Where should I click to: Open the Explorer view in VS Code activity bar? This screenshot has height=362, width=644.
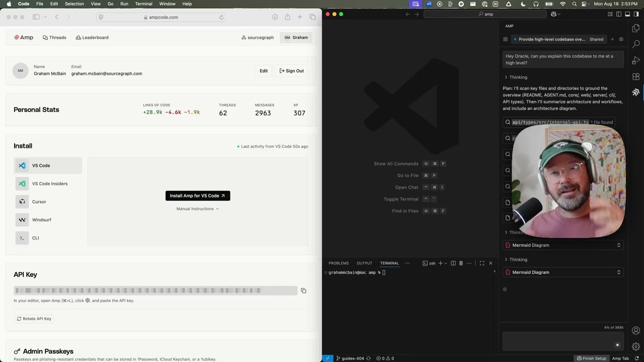[x=636, y=28]
